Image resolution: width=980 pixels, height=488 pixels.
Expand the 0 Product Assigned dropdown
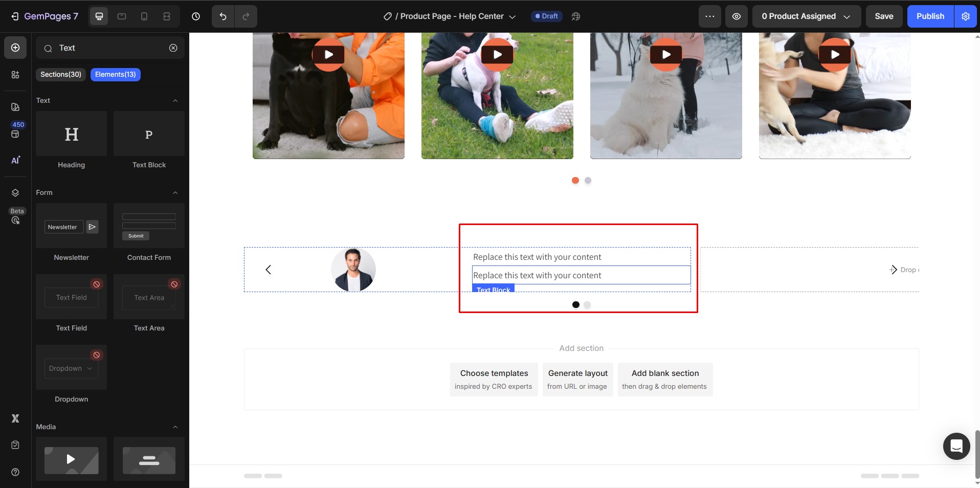coord(806,16)
